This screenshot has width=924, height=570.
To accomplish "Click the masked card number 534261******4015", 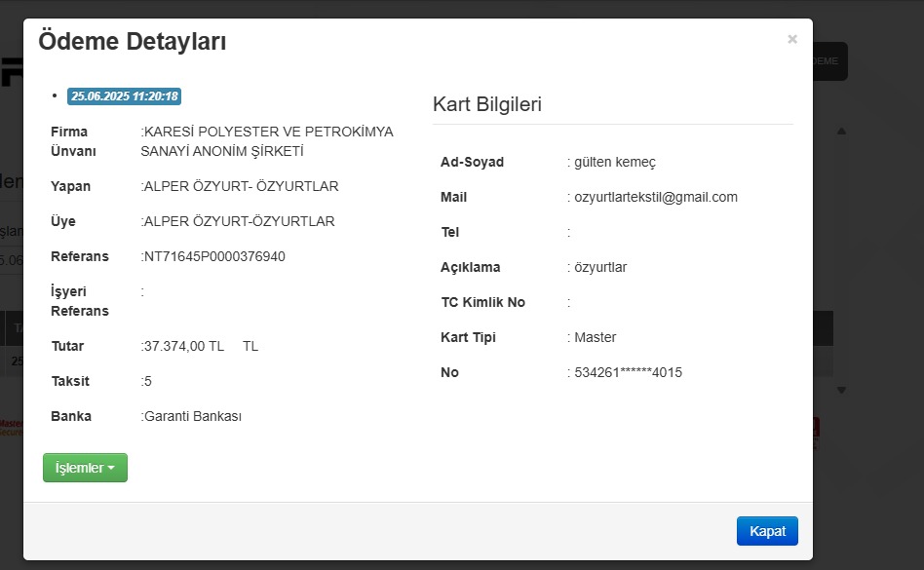I will [629, 372].
